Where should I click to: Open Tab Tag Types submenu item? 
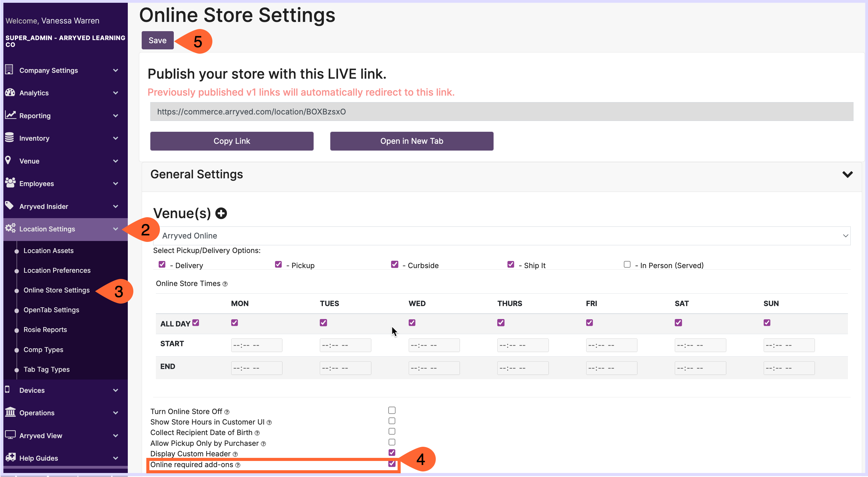coord(47,370)
